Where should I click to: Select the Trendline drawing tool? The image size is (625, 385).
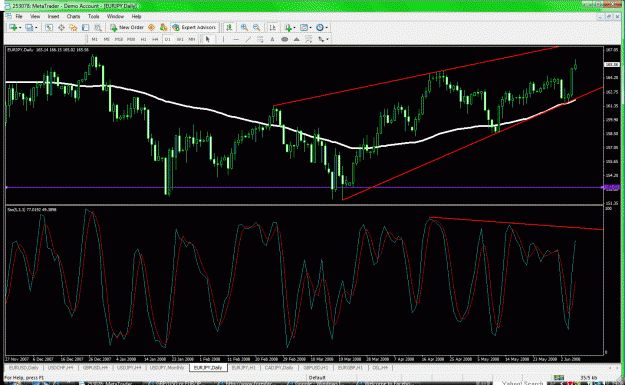click(x=248, y=39)
